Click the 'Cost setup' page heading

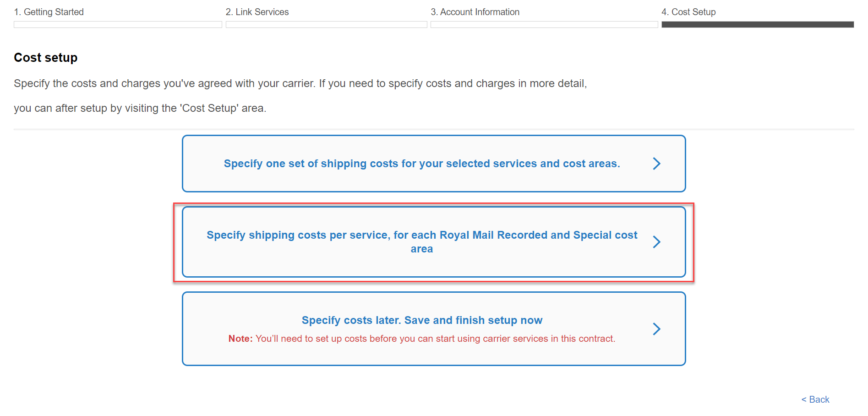45,57
